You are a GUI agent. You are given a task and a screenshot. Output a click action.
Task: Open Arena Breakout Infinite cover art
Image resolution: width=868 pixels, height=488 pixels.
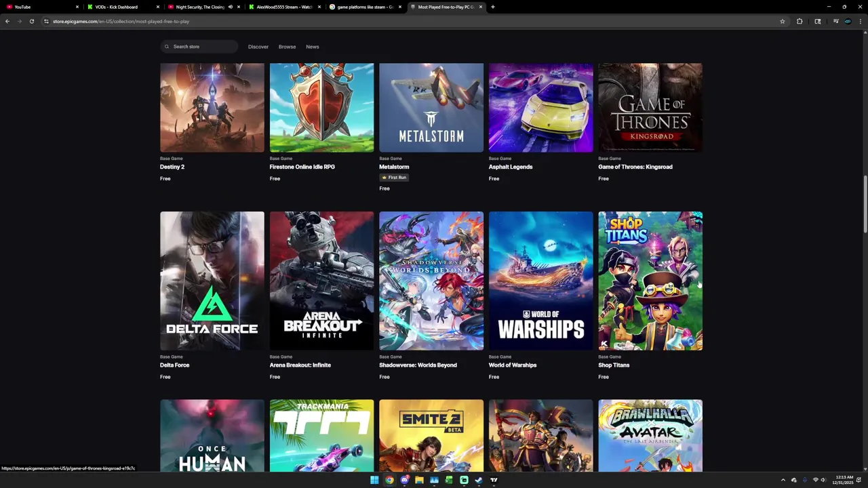pos(321,281)
